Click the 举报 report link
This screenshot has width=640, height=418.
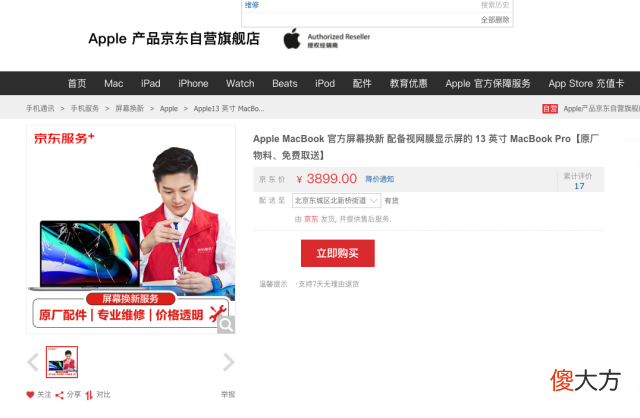pyautogui.click(x=228, y=394)
